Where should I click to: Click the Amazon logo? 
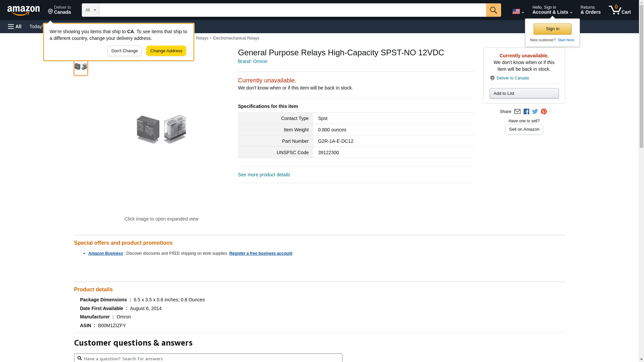click(23, 10)
